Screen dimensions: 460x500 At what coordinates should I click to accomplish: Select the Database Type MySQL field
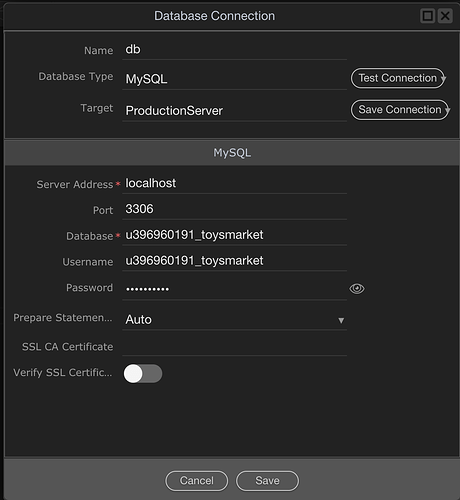point(235,79)
